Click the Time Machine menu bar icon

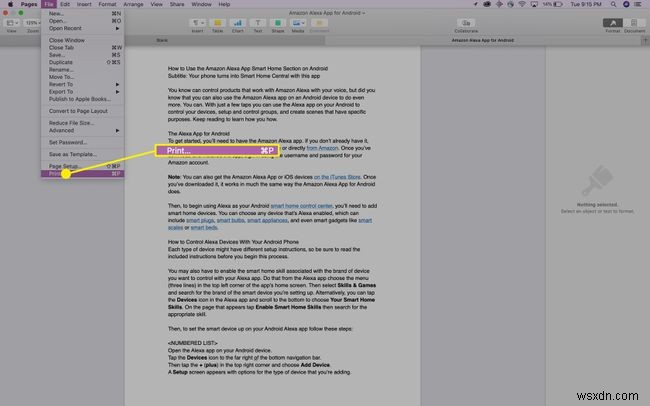click(510, 4)
